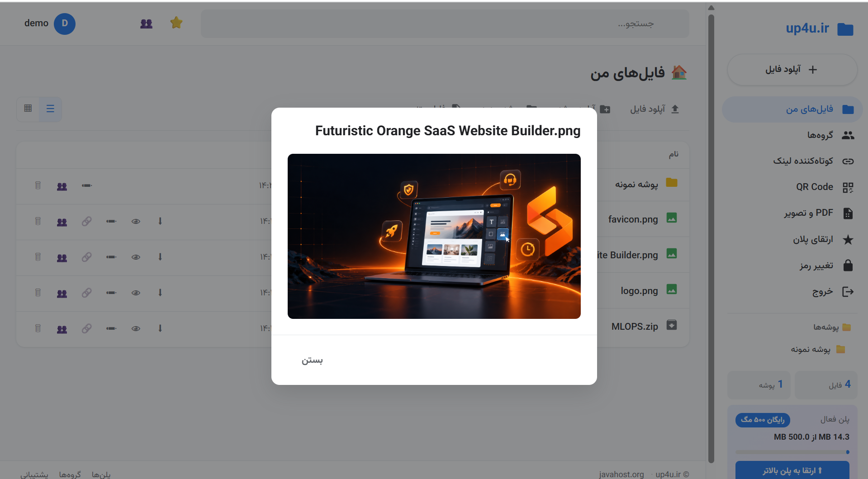Click خروج to log out
Screen dimensions: 868x479
pyautogui.click(x=792, y=292)
